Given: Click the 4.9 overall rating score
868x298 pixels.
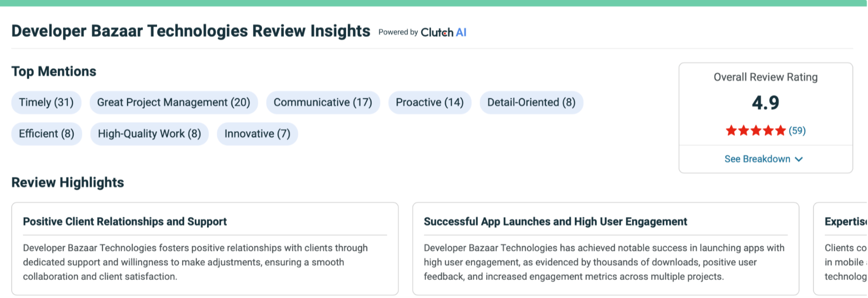Looking at the screenshot, I should pyautogui.click(x=765, y=103).
